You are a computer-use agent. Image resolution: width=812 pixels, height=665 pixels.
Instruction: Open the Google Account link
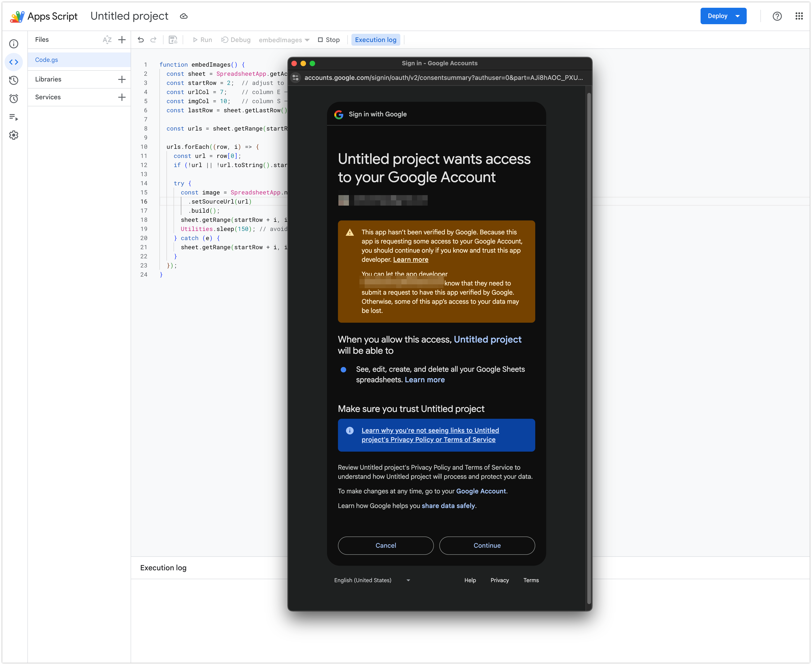[481, 491]
